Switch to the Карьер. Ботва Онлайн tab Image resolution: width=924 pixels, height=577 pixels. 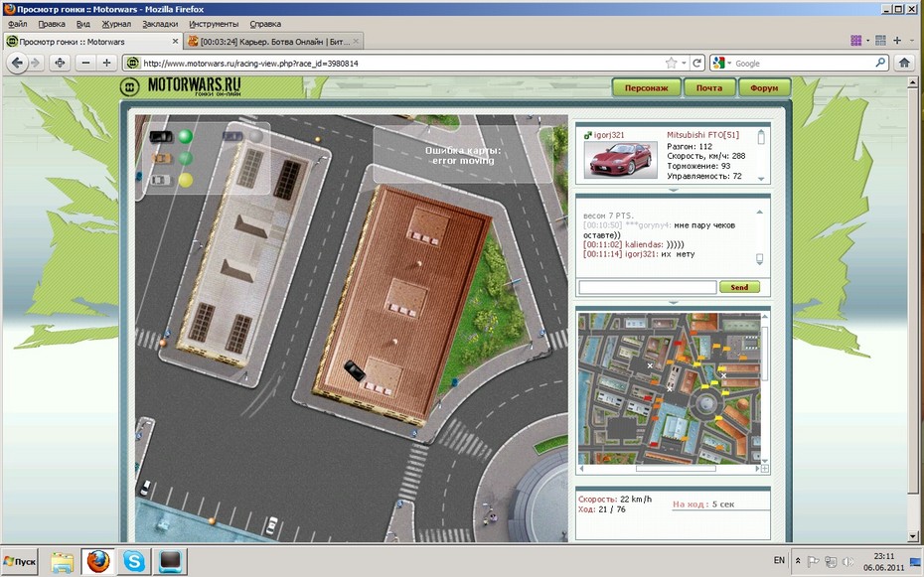pyautogui.click(x=274, y=42)
